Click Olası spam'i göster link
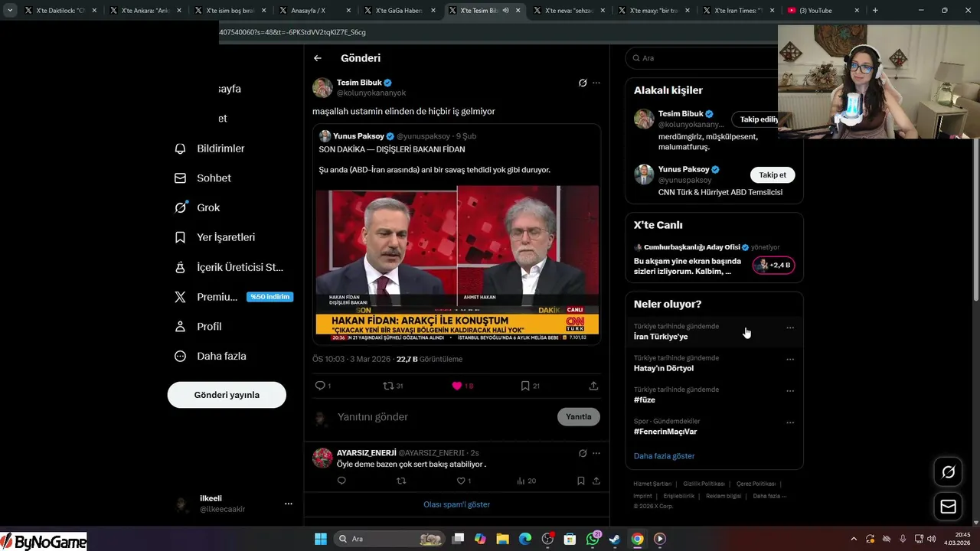The image size is (980, 551). coord(457,504)
